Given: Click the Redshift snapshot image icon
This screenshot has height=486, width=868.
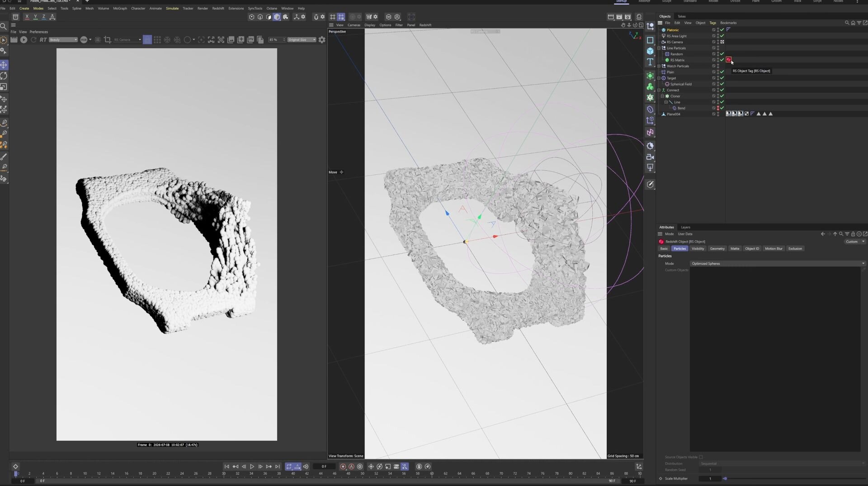Looking at the screenshot, I should [x=231, y=40].
